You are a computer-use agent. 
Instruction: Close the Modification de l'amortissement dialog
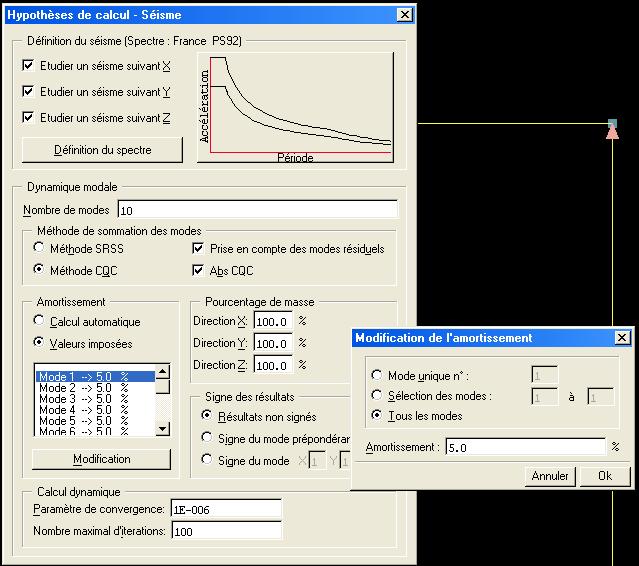[621, 337]
